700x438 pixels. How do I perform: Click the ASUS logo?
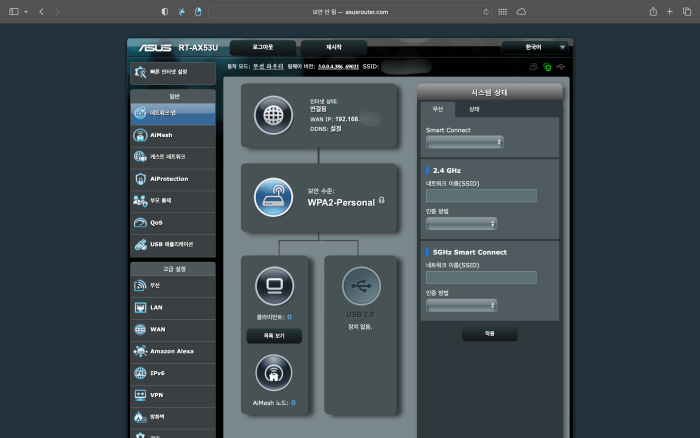pyautogui.click(x=155, y=48)
